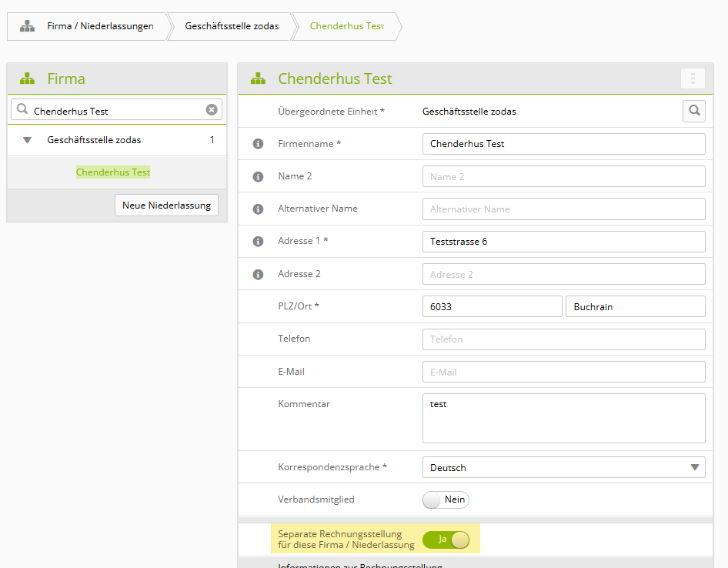This screenshot has width=728, height=568.
Task: Click the info icon next to Alternativer Name
Action: (x=258, y=209)
